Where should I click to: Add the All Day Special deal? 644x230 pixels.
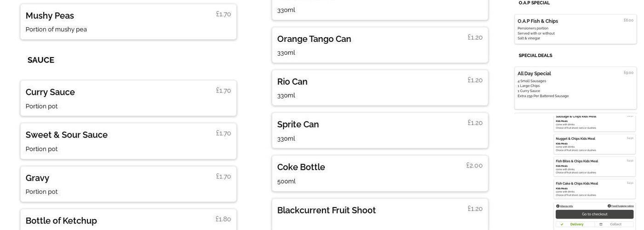[575, 87]
